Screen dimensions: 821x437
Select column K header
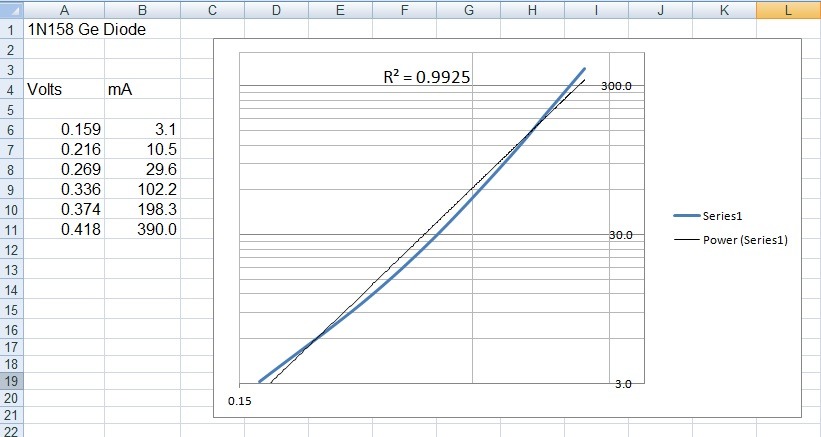point(724,10)
